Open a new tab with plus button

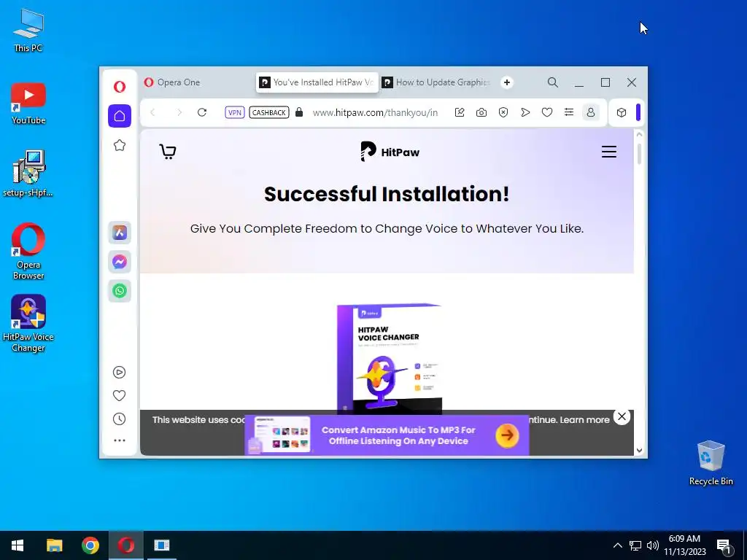508,82
